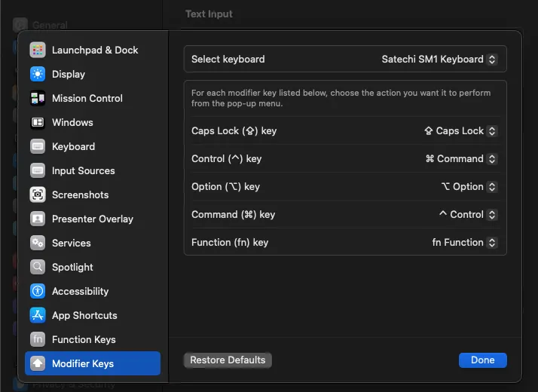Click Restore Defaults button

click(228, 360)
